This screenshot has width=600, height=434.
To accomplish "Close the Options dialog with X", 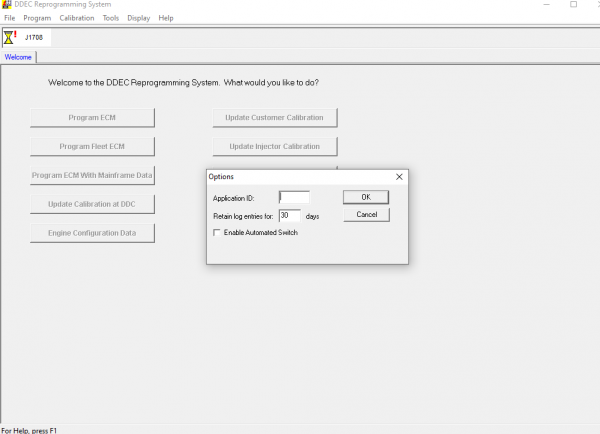I will 399,177.
